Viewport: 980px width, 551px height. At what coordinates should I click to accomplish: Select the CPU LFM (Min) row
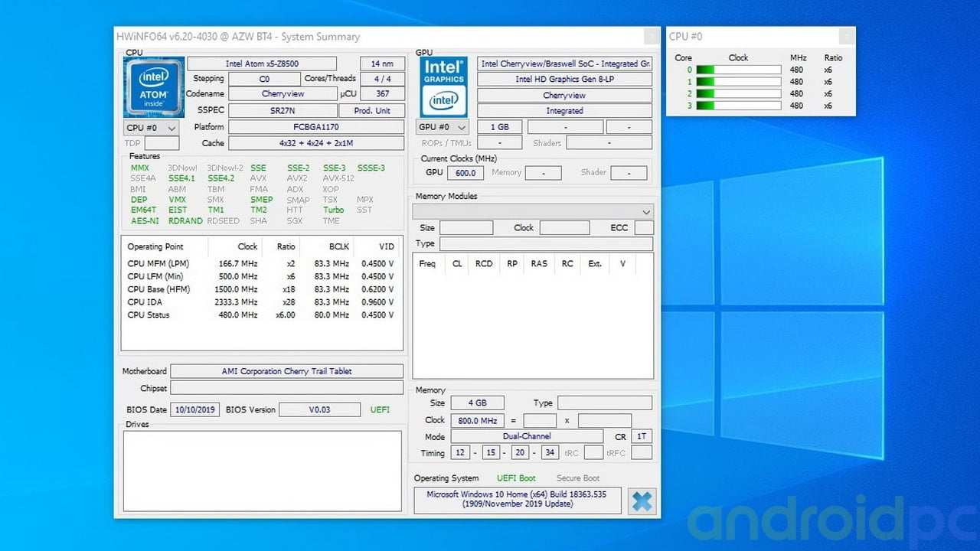262,276
